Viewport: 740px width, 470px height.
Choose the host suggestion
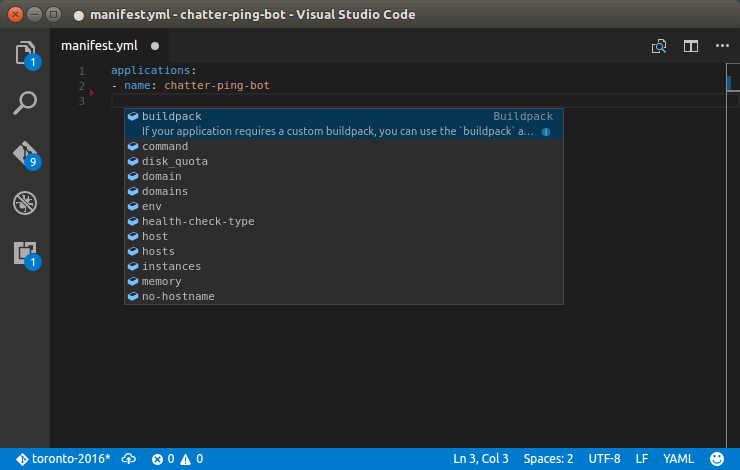coord(344,236)
